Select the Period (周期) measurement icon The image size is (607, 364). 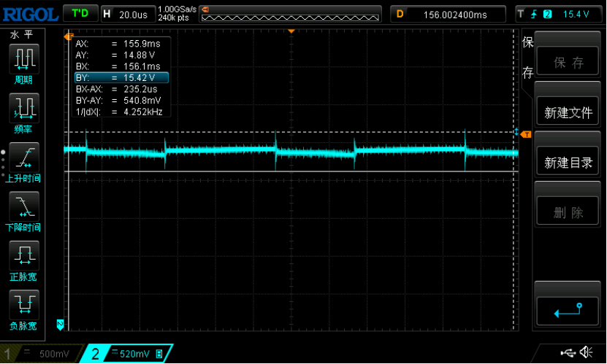click(24, 59)
